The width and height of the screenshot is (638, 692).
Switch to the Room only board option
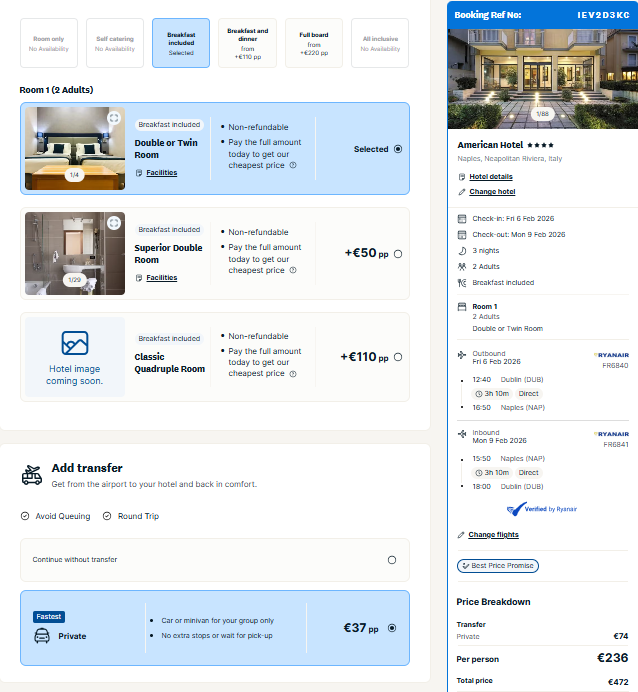tap(49, 43)
